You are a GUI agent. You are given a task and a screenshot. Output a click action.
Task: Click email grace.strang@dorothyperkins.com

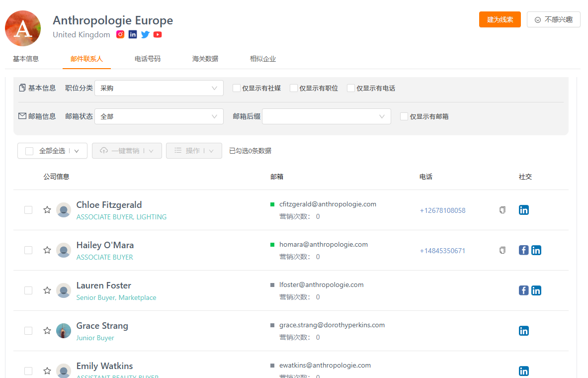click(x=332, y=325)
